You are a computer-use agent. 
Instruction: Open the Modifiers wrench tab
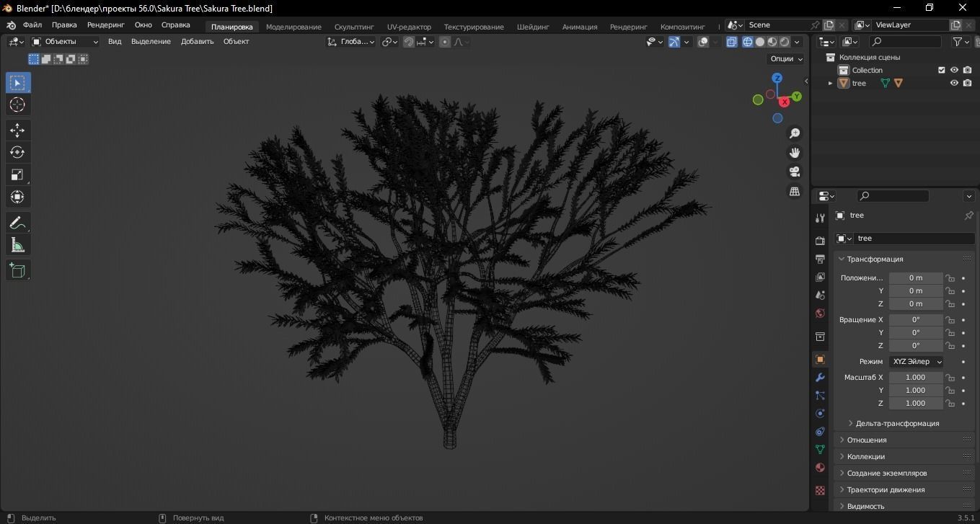pyautogui.click(x=820, y=377)
